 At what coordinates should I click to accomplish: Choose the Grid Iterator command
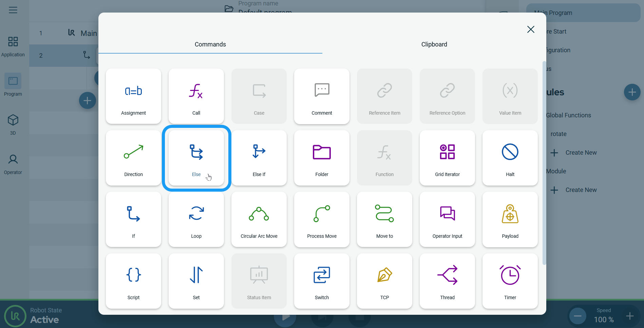coord(447,158)
